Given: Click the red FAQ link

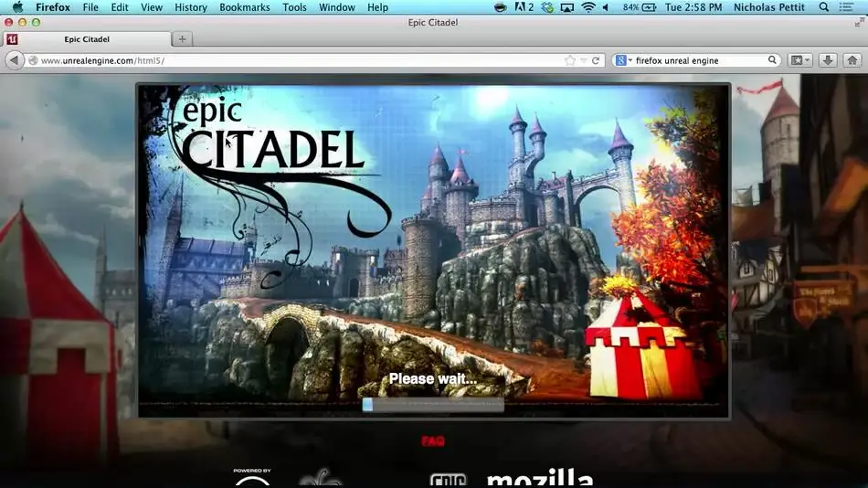Looking at the screenshot, I should [433, 440].
